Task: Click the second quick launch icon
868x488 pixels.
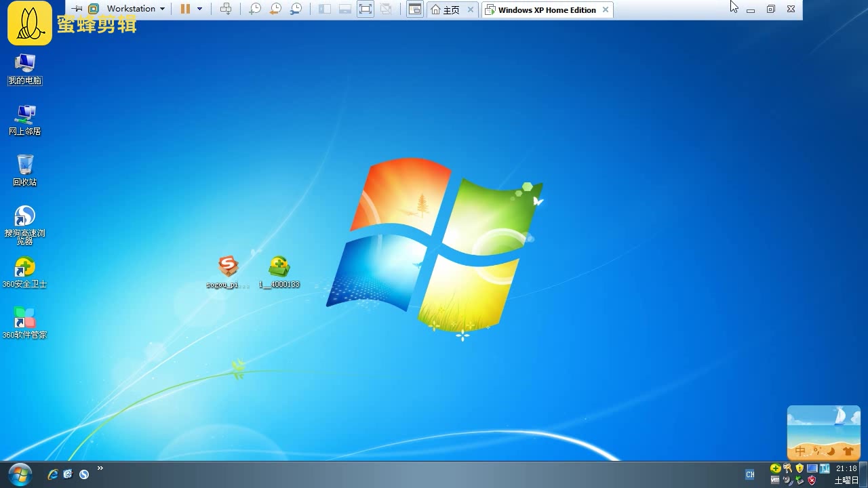Action: coord(68,474)
